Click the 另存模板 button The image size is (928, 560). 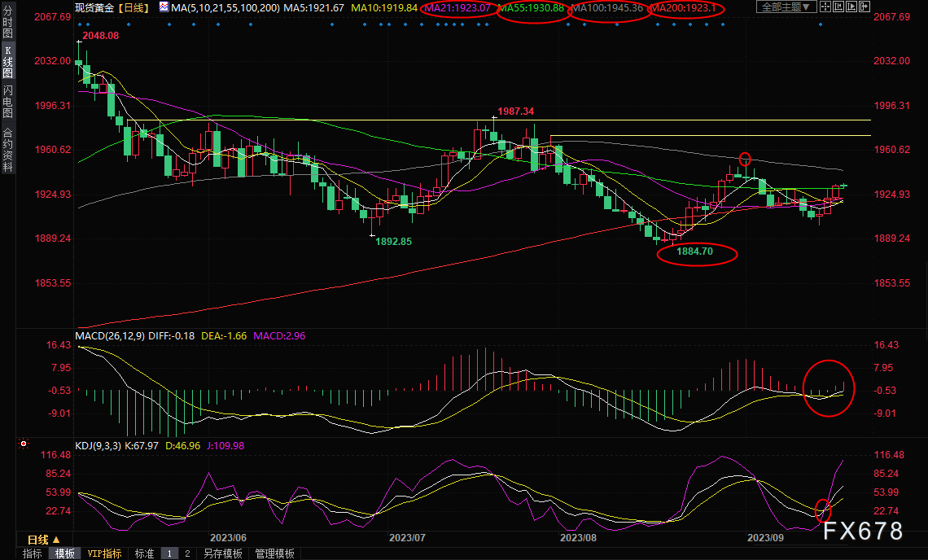point(222,553)
